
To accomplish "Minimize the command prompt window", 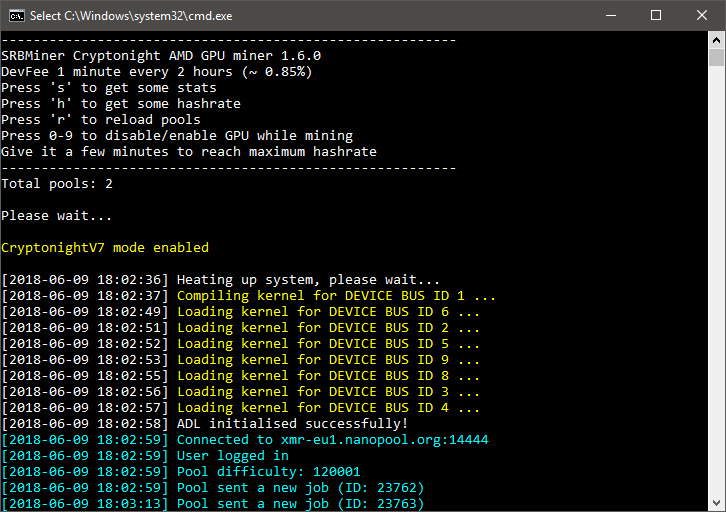I will [610, 15].
